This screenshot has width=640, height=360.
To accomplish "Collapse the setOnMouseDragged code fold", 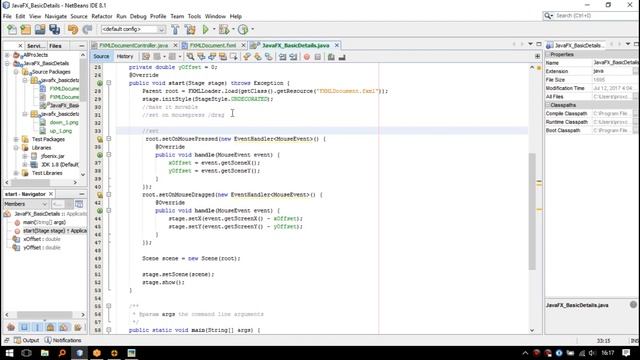I will click(109, 195).
